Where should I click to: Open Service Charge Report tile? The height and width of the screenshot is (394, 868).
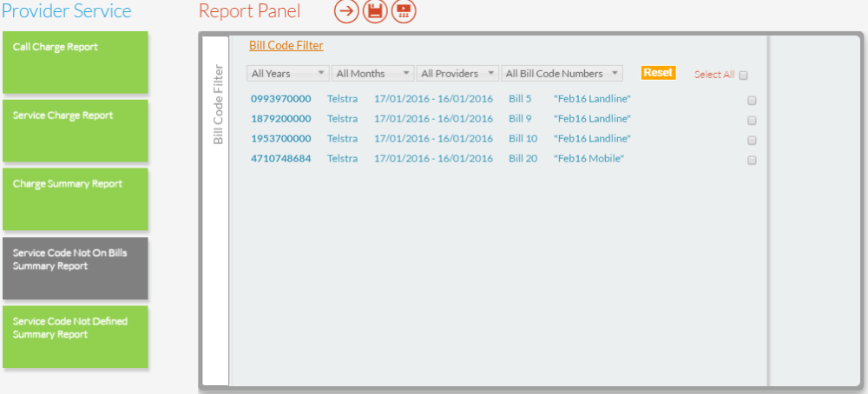pyautogui.click(x=76, y=130)
